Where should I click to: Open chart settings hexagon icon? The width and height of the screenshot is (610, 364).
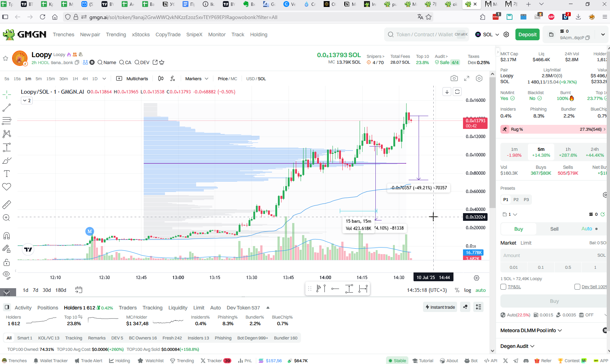tap(479, 78)
